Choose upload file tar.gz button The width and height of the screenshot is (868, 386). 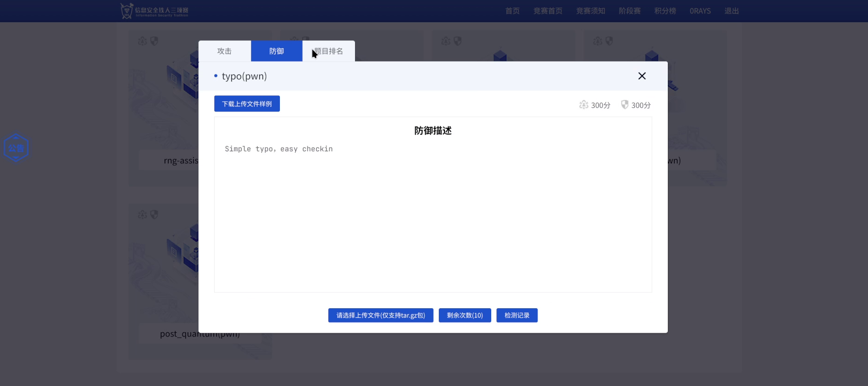(x=380, y=315)
